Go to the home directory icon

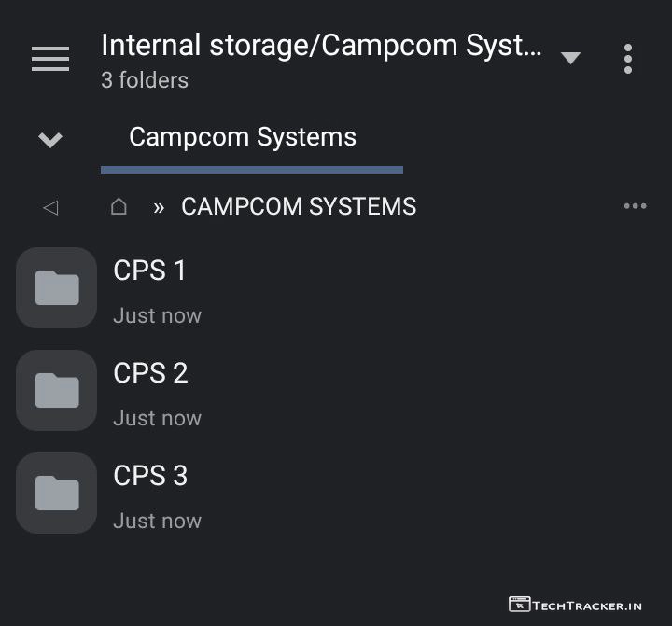click(119, 206)
